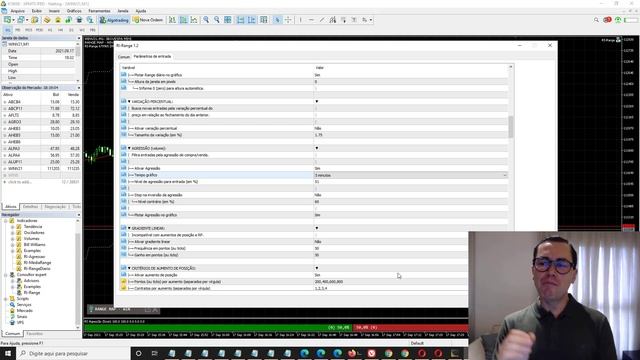640x360 pixels.
Task: Select the crosshair tool
Action: coord(288,20)
